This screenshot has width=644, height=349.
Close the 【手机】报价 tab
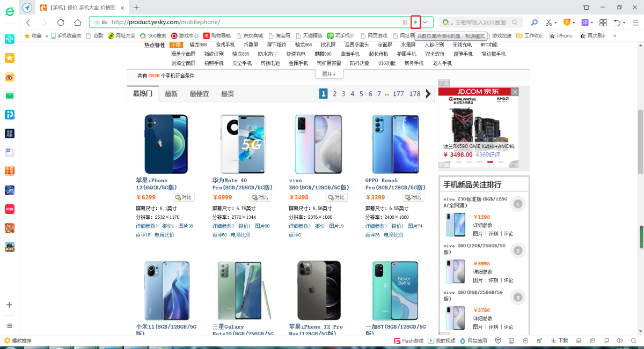pos(123,8)
